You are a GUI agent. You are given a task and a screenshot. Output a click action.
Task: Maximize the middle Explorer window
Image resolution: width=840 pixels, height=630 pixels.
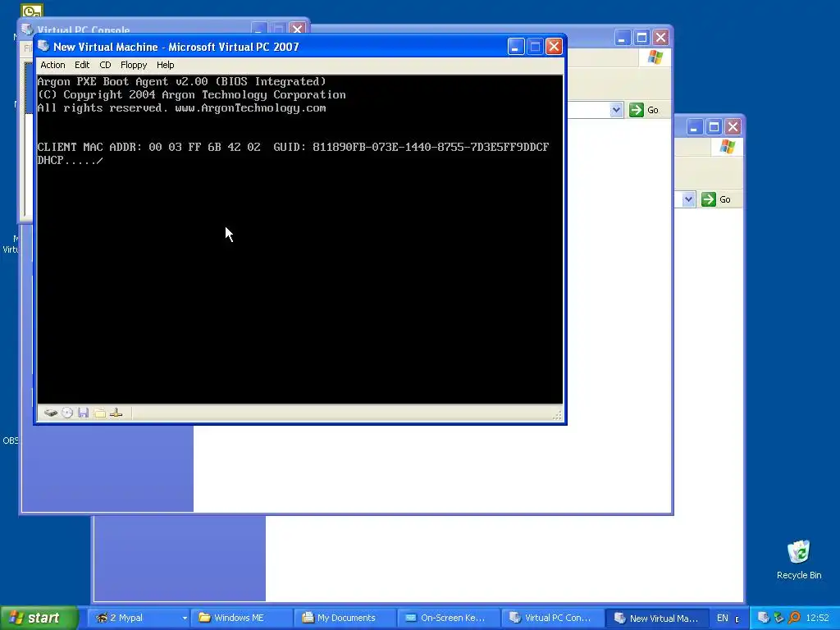click(x=641, y=38)
